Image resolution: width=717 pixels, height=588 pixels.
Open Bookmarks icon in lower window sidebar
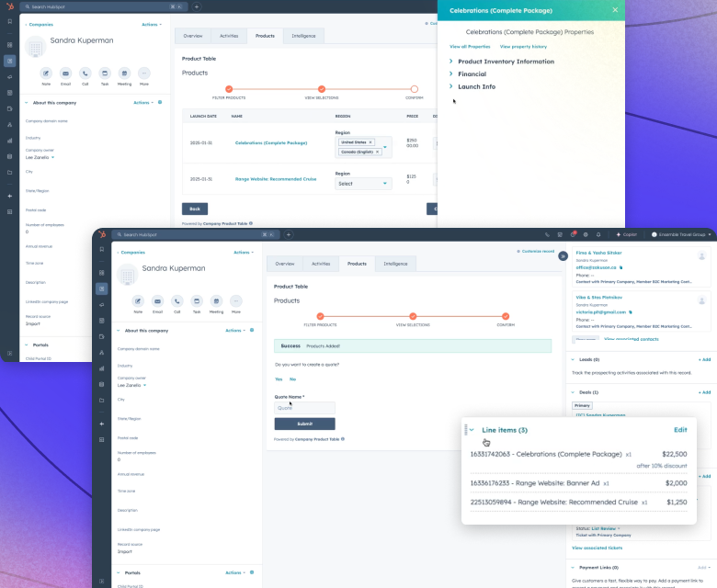coord(101,250)
